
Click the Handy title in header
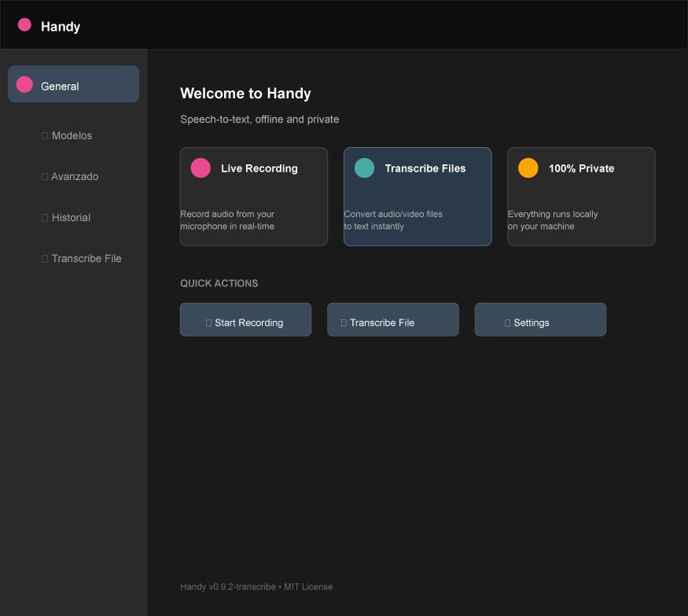[x=61, y=26]
